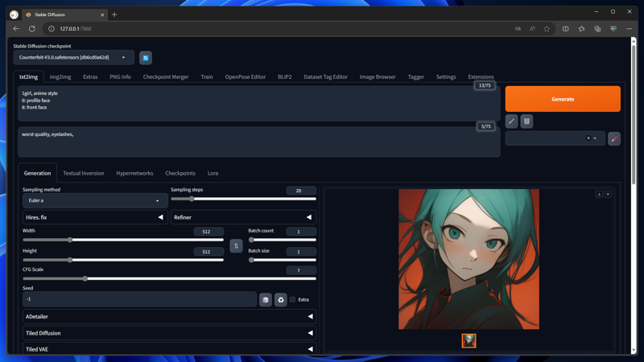The image size is (644, 362).
Task: Open the Extras tab
Action: (90, 76)
